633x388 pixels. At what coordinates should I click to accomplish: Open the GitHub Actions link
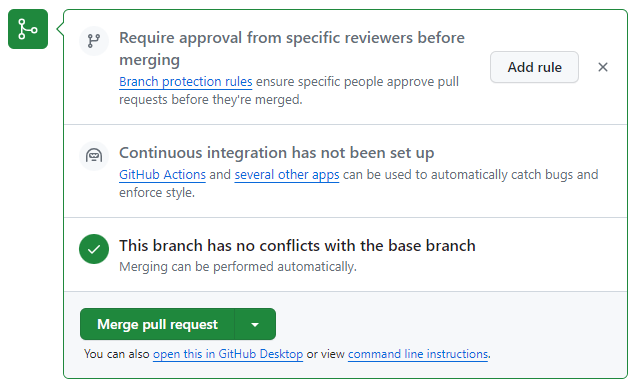click(162, 175)
